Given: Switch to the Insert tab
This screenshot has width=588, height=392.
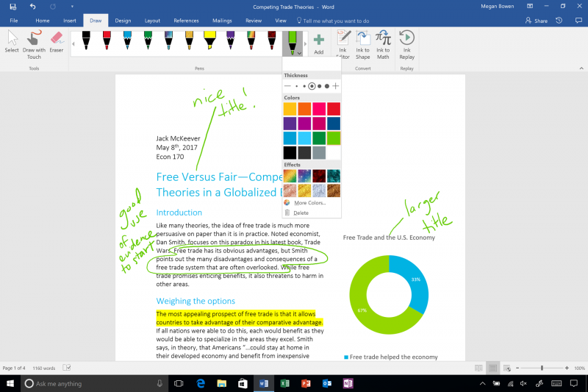Looking at the screenshot, I should click(x=70, y=21).
